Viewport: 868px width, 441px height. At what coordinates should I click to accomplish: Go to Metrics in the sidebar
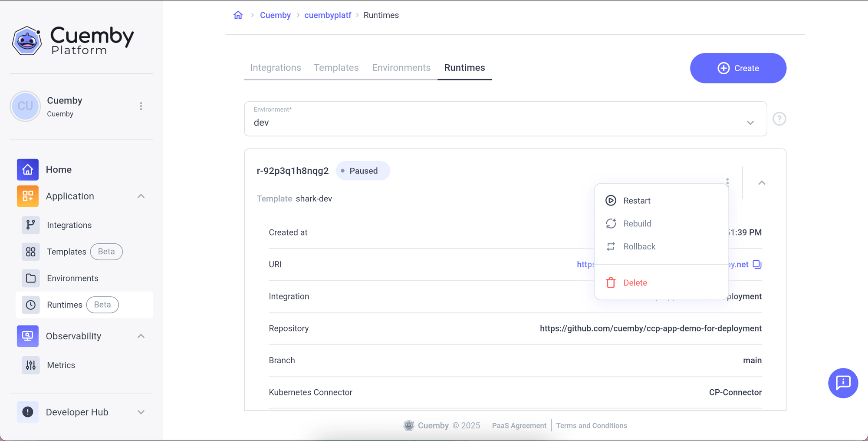click(61, 365)
